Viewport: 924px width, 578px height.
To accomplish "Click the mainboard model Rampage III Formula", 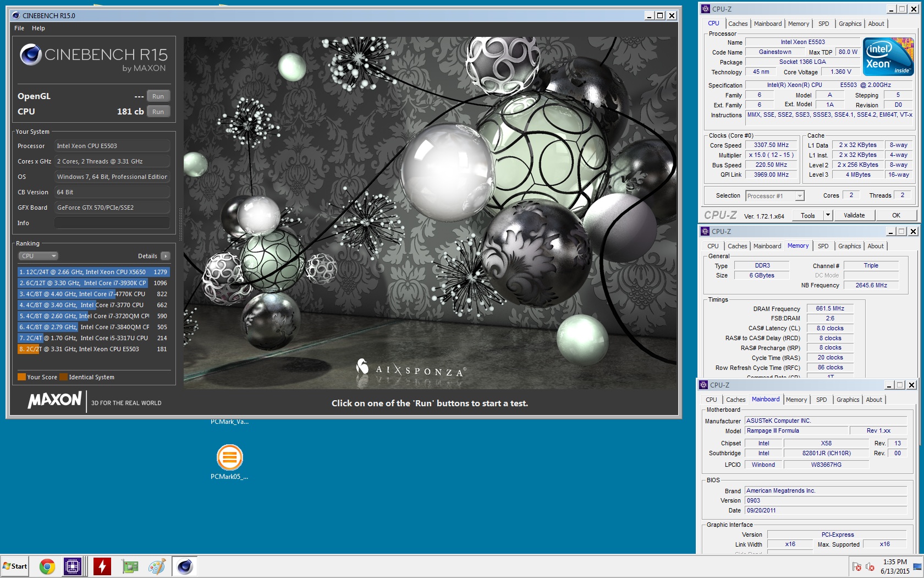I will pyautogui.click(x=796, y=431).
